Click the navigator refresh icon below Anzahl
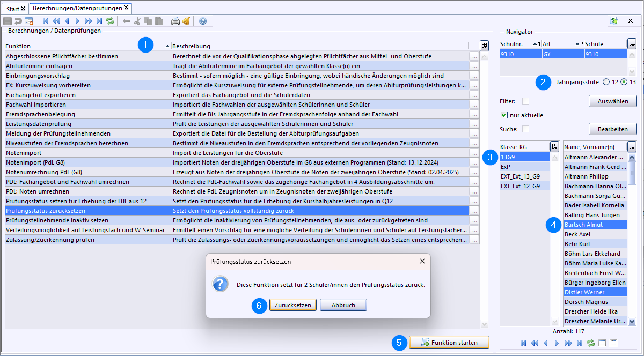Image resolution: width=644 pixels, height=356 pixels. coord(591,343)
